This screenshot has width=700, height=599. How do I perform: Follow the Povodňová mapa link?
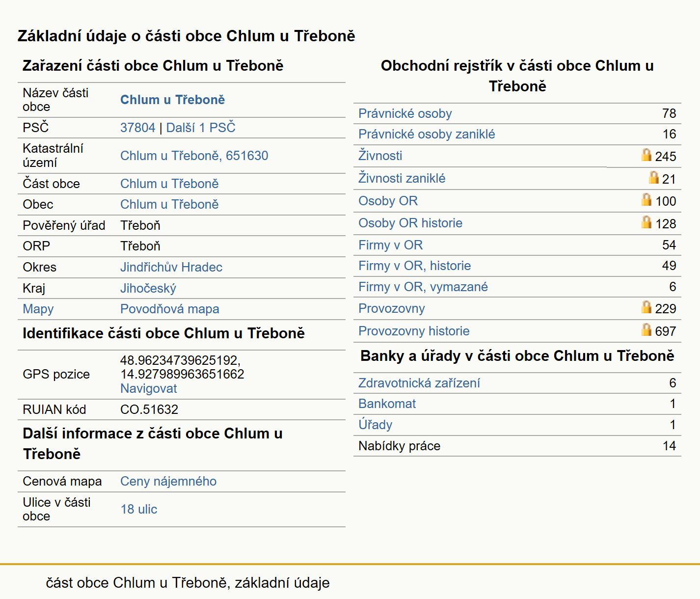point(170,309)
